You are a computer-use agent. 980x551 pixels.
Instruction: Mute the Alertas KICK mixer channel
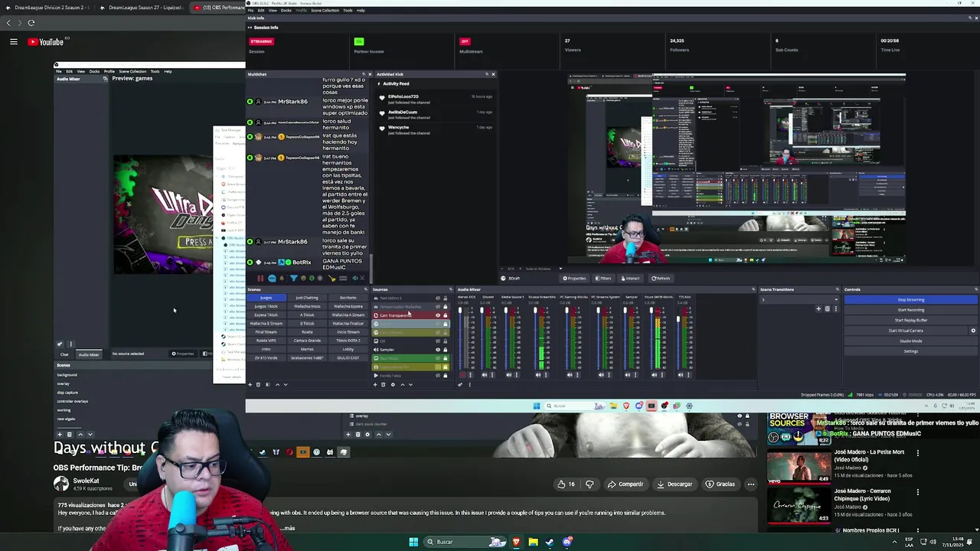point(462,375)
